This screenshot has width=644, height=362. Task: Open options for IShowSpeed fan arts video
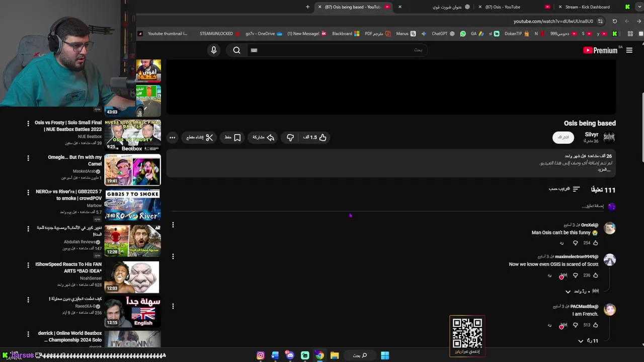(x=28, y=265)
